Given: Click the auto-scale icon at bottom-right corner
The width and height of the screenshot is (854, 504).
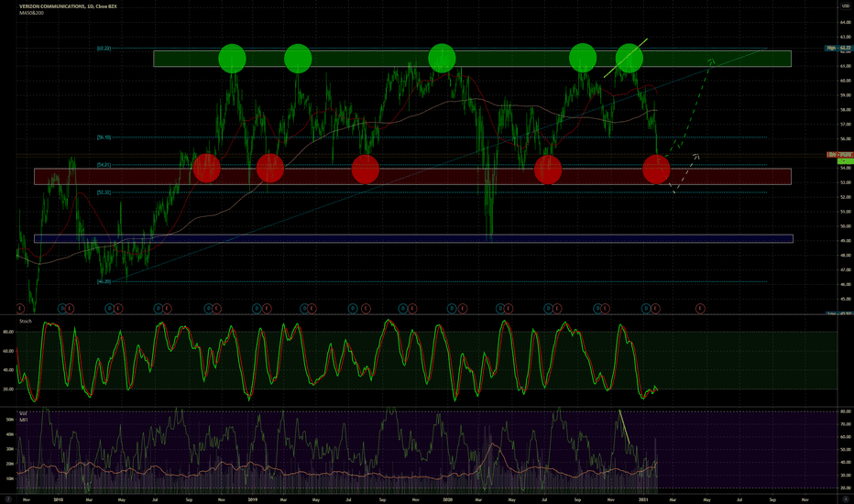Looking at the screenshot, I should (845, 499).
